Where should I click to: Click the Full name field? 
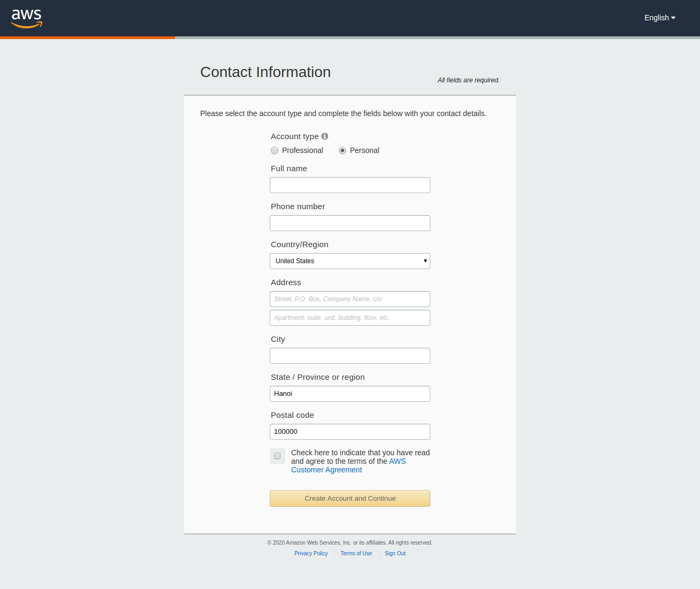click(350, 185)
